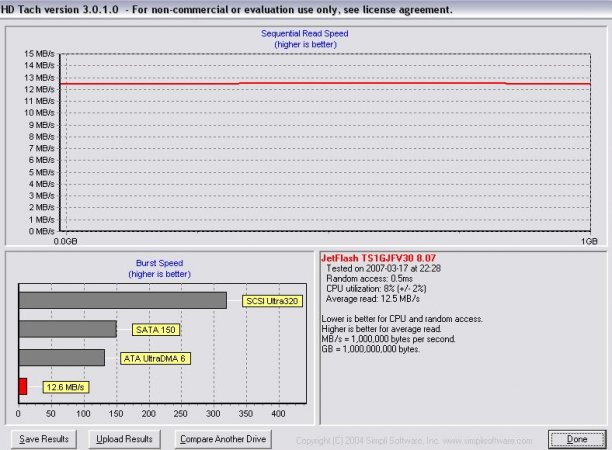Click the gray ATA UltraDMA 6 bar
Screen dimensions: 612x450
pos(62,358)
